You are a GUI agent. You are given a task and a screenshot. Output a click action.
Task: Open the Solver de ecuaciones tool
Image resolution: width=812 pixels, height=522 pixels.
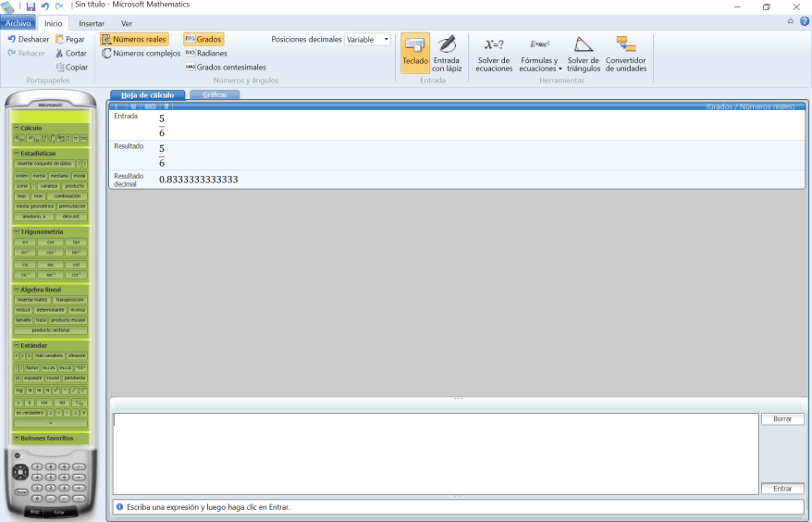[494, 53]
